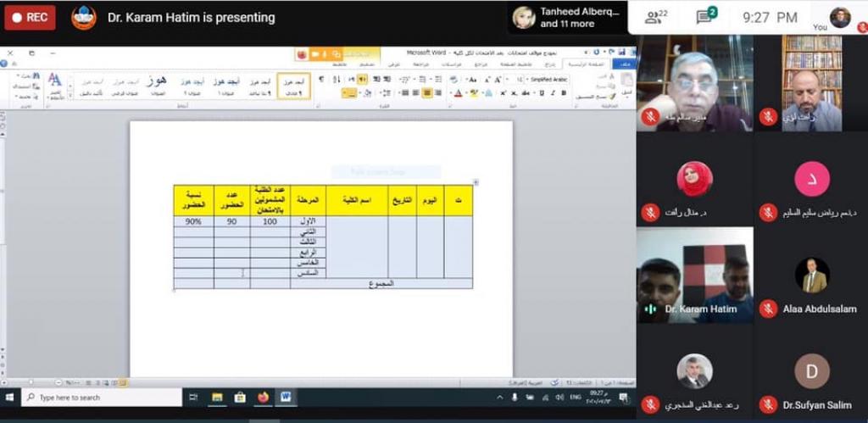Click the red REC recording button

30,17
